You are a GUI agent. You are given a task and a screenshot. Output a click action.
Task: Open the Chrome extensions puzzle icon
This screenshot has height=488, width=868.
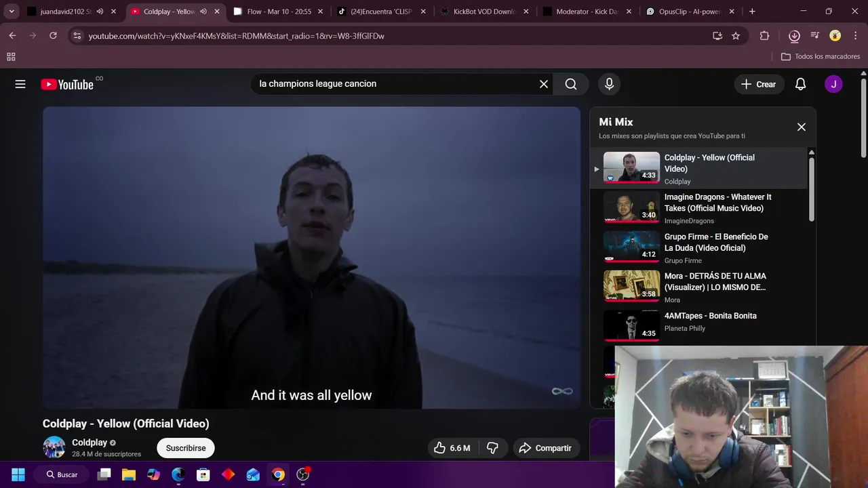pos(764,36)
